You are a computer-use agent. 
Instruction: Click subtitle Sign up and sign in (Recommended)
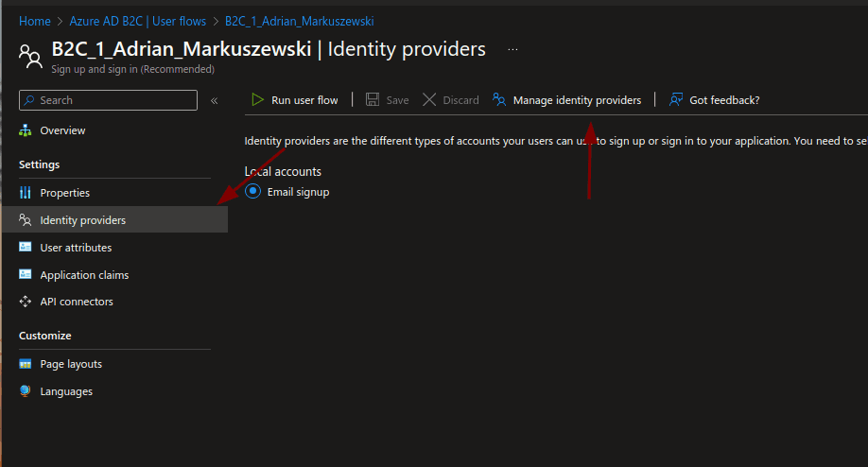tap(133, 69)
